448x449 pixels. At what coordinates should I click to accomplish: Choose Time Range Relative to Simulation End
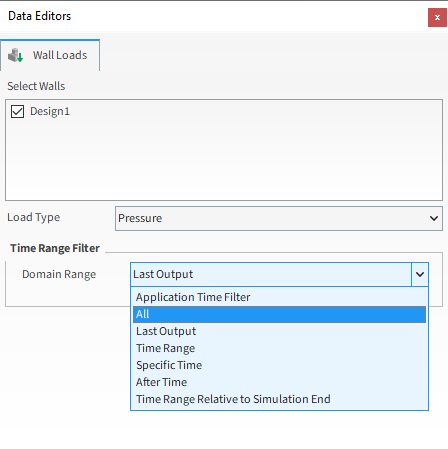279,399
